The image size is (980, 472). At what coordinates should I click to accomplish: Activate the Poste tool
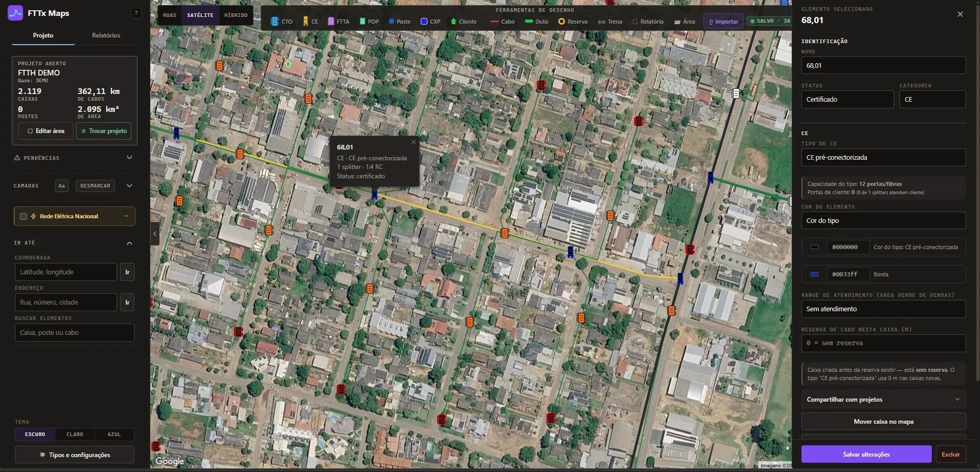(400, 22)
